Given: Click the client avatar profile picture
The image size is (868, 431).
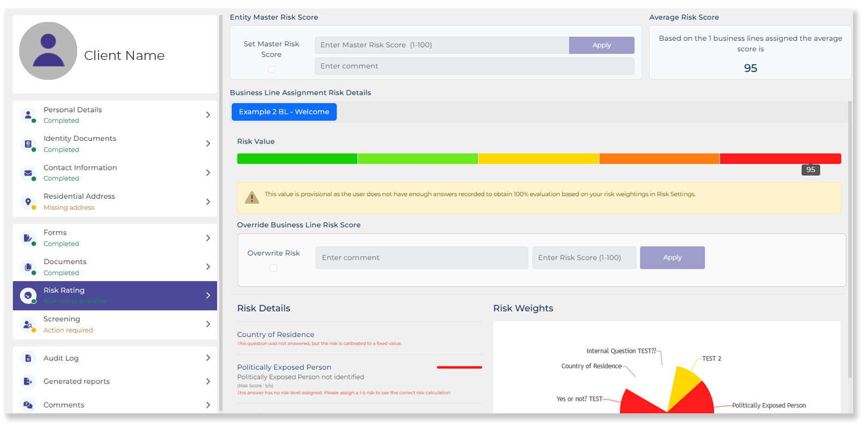Looking at the screenshot, I should click(48, 51).
